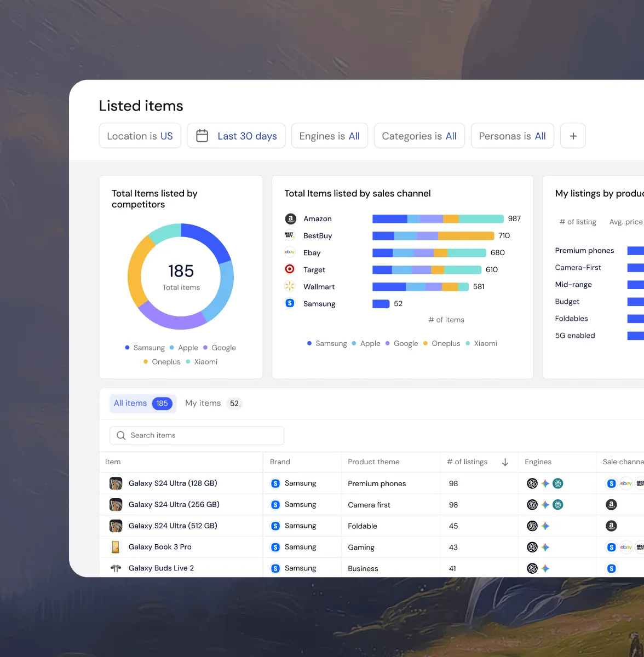This screenshot has width=644, height=657.
Task: Click the BestBuy stacked bar
Action: pos(433,236)
